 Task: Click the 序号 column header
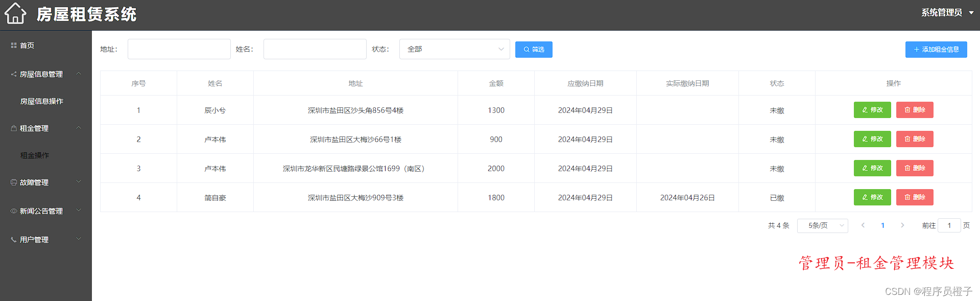click(x=138, y=83)
